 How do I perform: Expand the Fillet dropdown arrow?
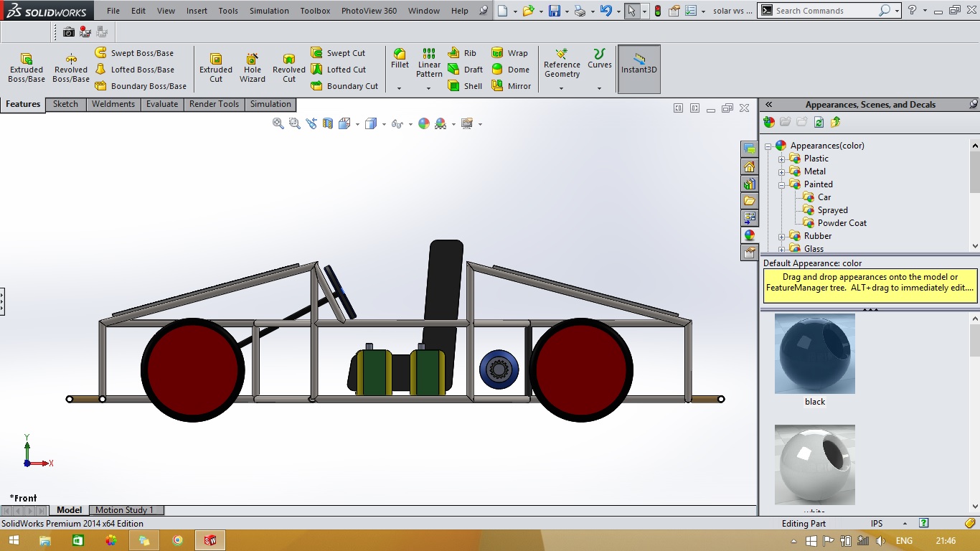click(400, 88)
